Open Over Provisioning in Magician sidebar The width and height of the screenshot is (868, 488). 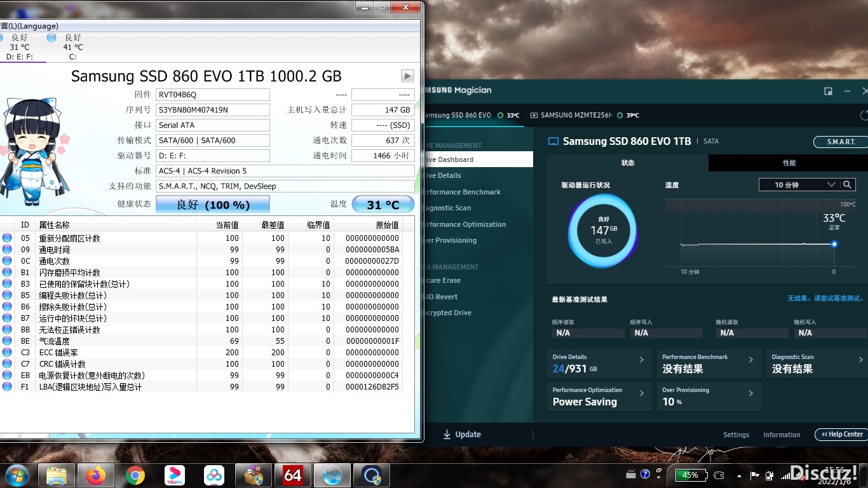[x=450, y=240]
